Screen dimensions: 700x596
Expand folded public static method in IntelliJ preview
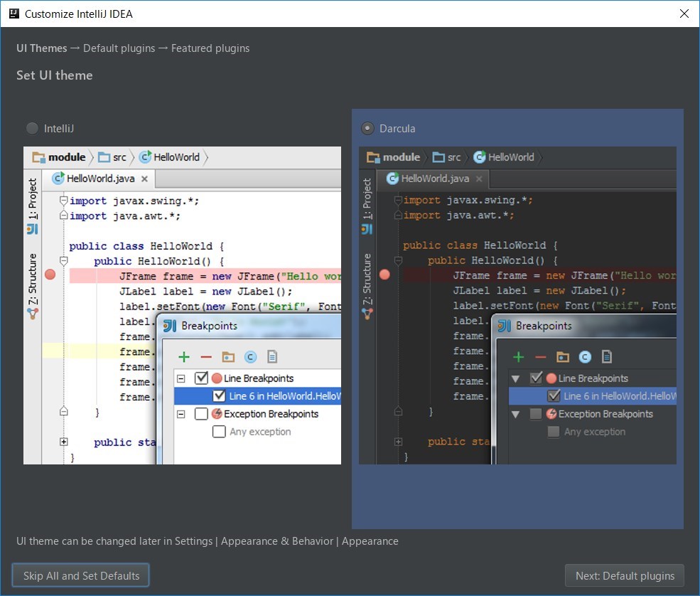coord(64,442)
